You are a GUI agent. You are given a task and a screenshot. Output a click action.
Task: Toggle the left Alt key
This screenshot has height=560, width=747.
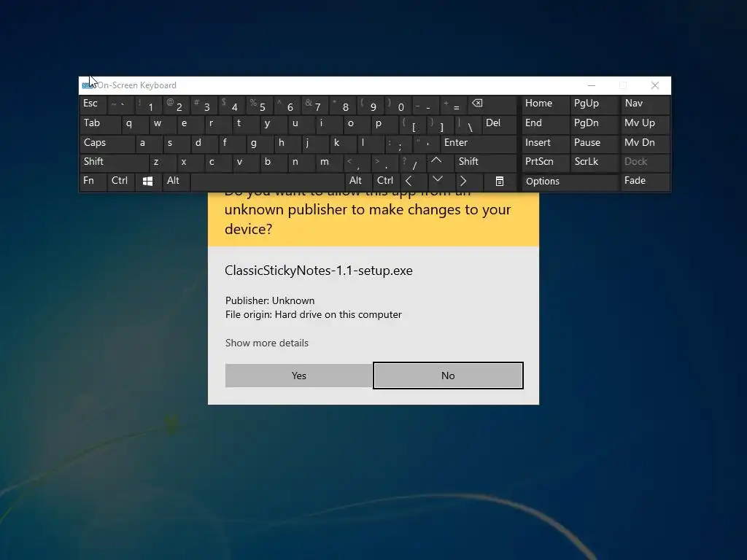point(176,182)
